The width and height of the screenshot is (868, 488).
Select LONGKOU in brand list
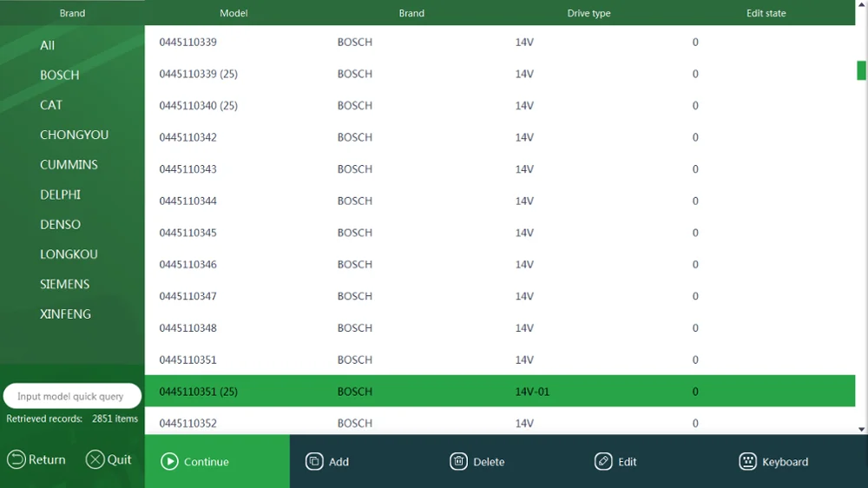tap(69, 254)
